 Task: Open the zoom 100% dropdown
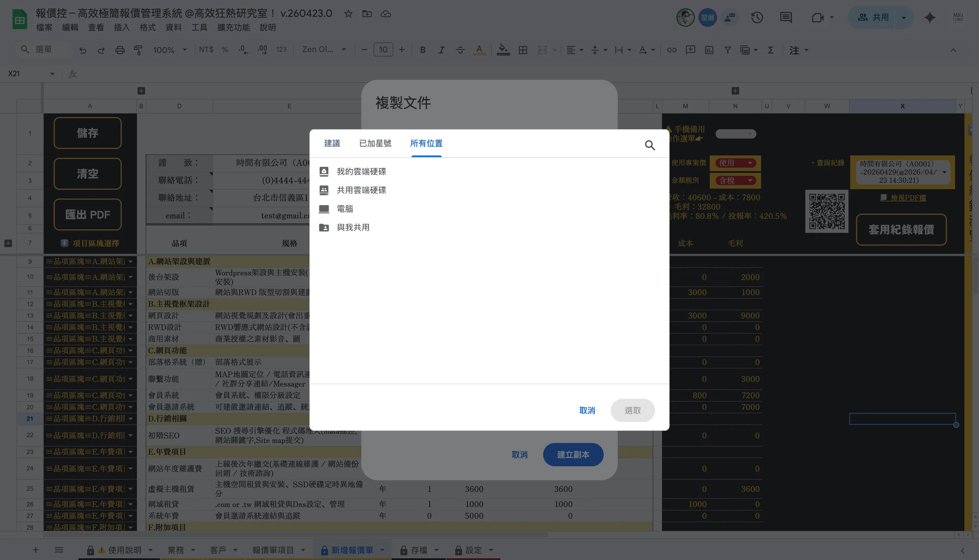click(170, 50)
